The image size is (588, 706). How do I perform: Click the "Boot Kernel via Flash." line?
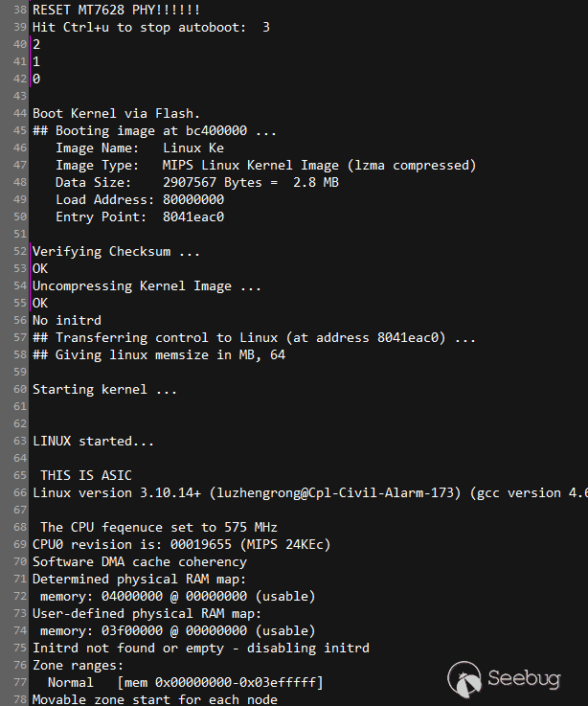click(116, 113)
